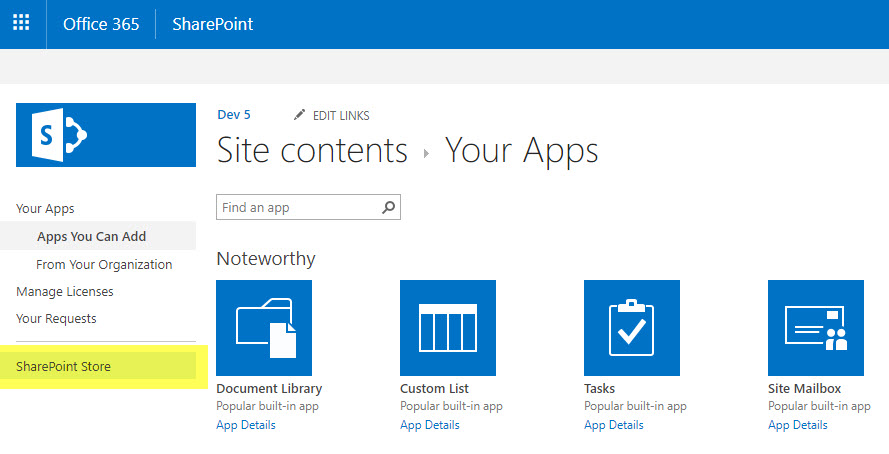Open Manage Licenses

tap(65, 291)
